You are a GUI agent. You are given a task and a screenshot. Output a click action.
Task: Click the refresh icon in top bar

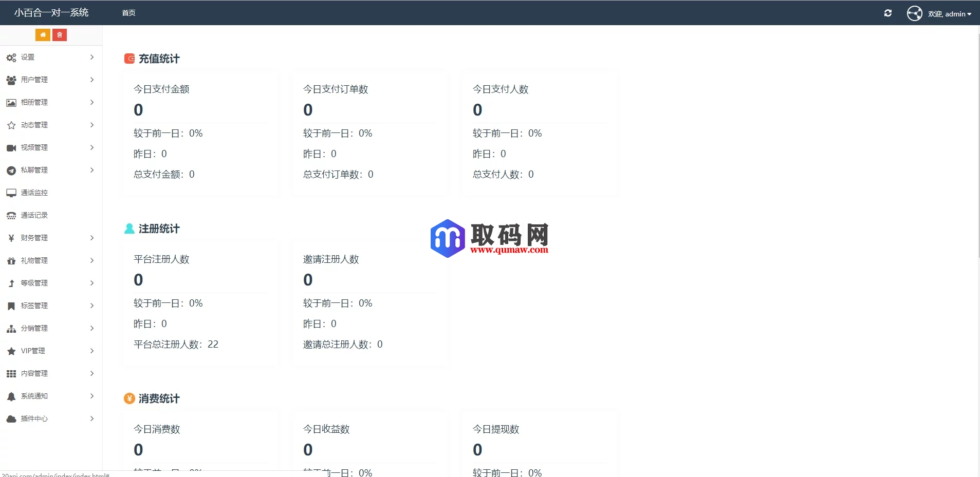[888, 13]
